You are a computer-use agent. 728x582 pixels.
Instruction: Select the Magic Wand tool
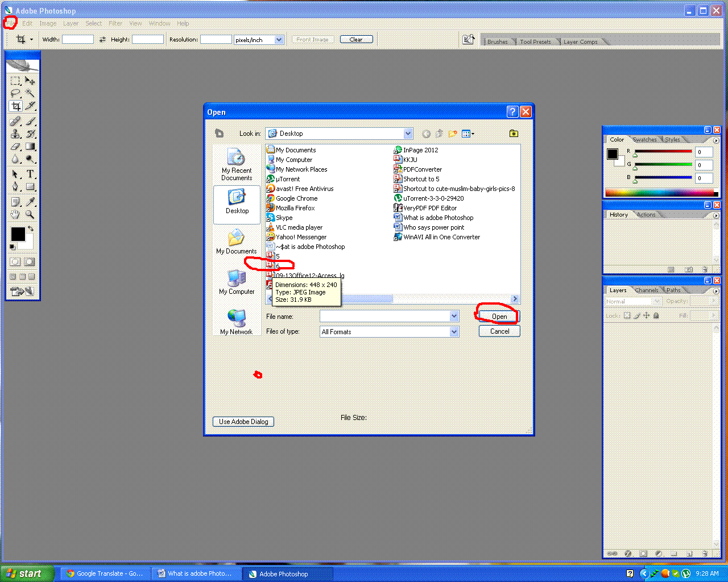coord(30,94)
